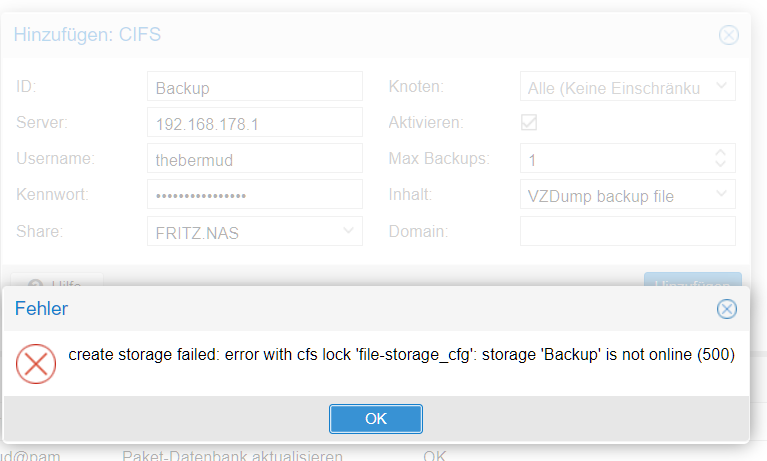Click the ID field containing Backup
The height and width of the screenshot is (461, 767).
coord(255,86)
